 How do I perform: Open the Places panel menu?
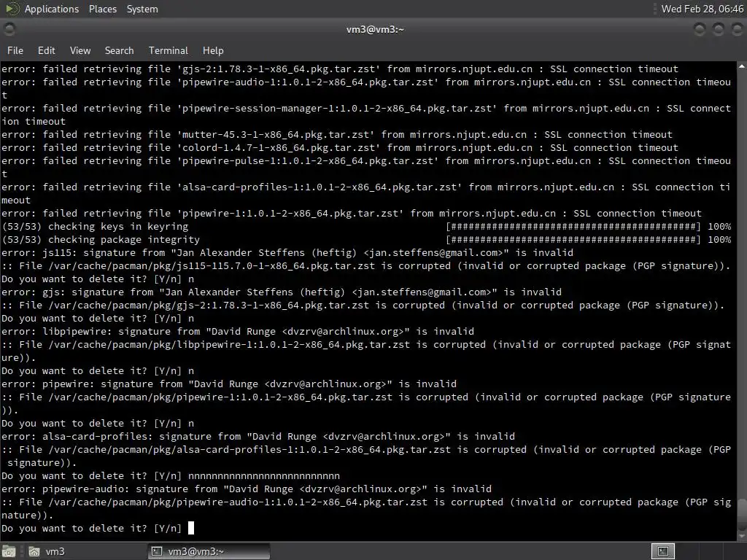(102, 9)
